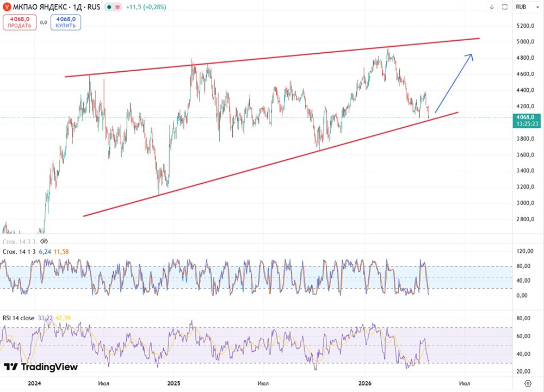544x392 pixels.
Task: Click Июл label between 2025 and 2026
Action: point(263,383)
